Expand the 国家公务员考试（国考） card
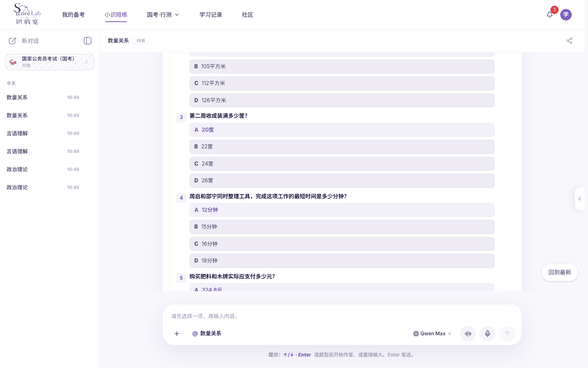Screen dimensions: 588x368 pyautogui.click(x=50, y=62)
